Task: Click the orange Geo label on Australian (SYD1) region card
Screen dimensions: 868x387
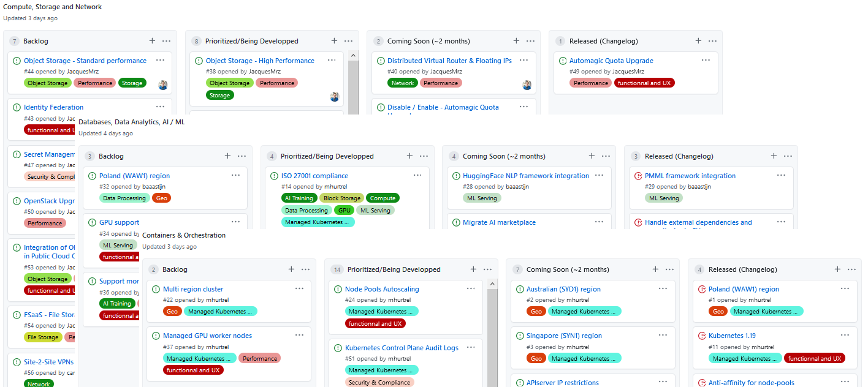Action: [x=536, y=311]
